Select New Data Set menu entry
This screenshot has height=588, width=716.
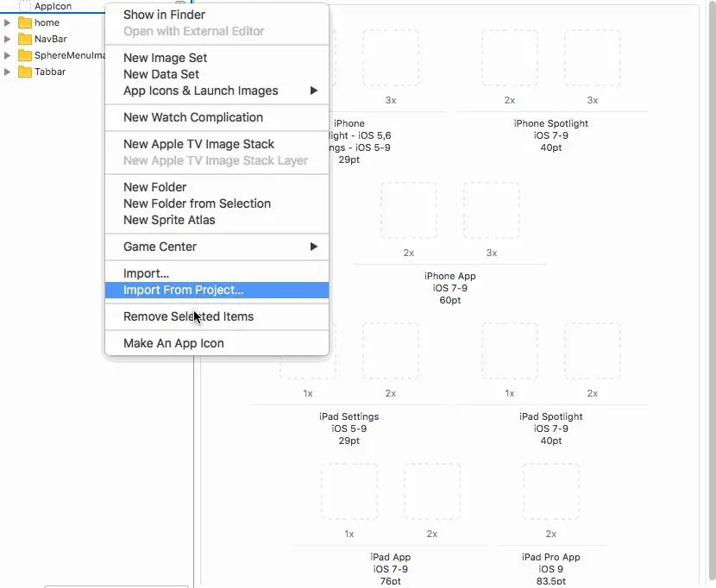pos(217,74)
